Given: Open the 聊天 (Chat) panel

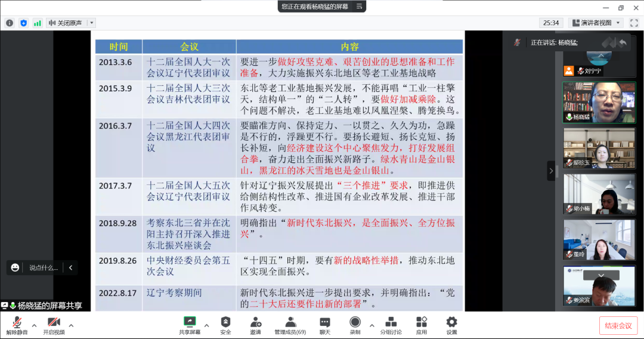Looking at the screenshot, I should [x=324, y=325].
